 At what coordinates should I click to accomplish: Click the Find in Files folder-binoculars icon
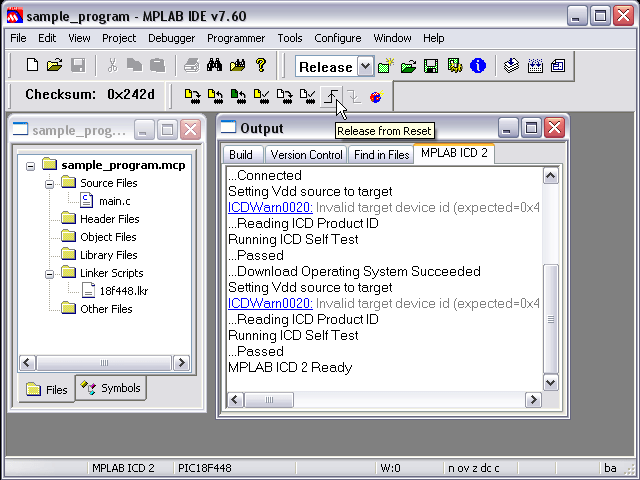click(238, 65)
